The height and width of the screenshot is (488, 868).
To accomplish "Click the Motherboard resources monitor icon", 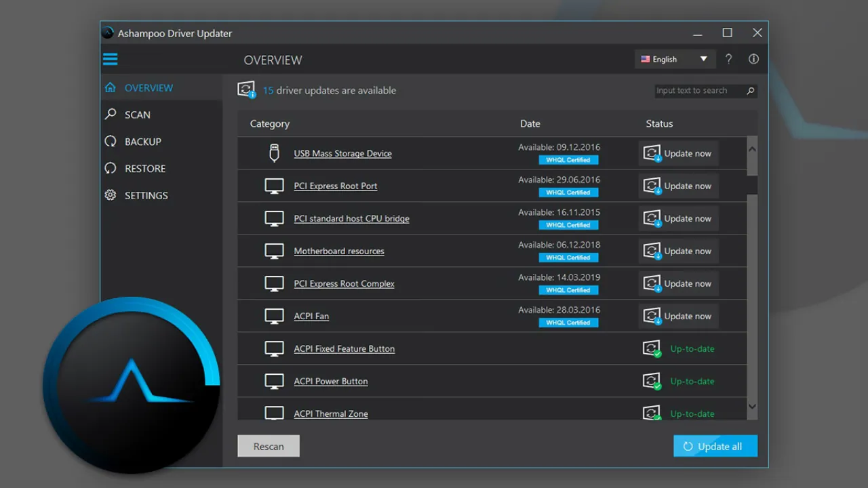I will coord(274,251).
